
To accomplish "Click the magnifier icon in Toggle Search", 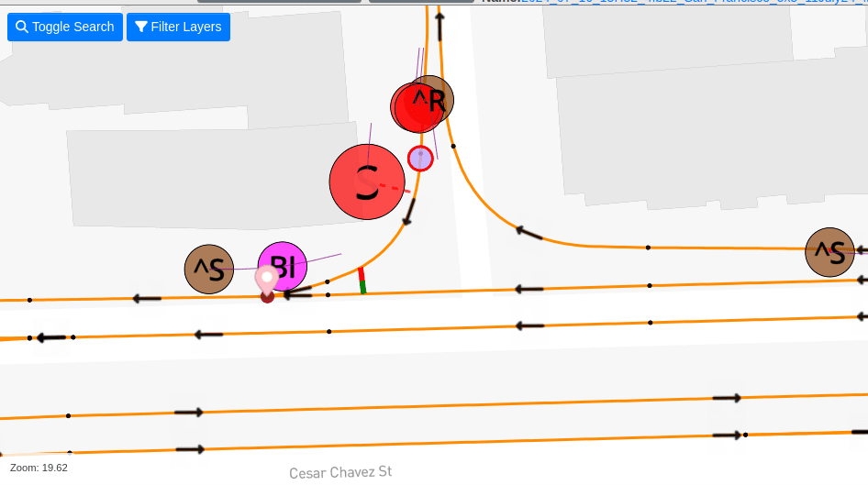I will pyautogui.click(x=21, y=27).
